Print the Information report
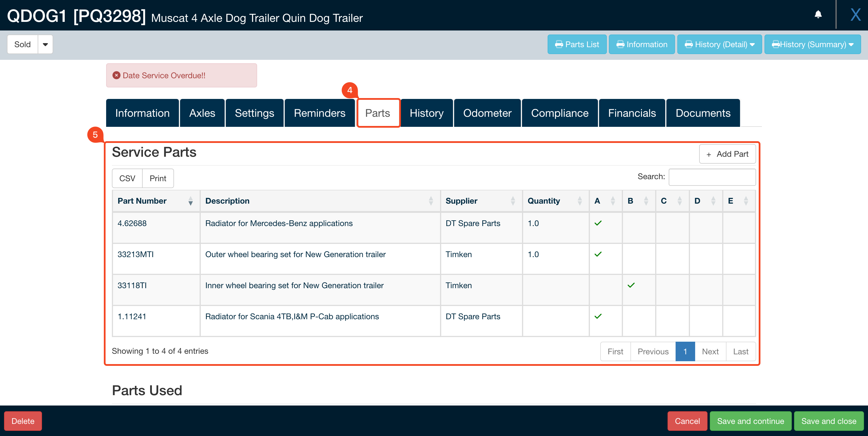Image resolution: width=868 pixels, height=436 pixels. pyautogui.click(x=642, y=44)
